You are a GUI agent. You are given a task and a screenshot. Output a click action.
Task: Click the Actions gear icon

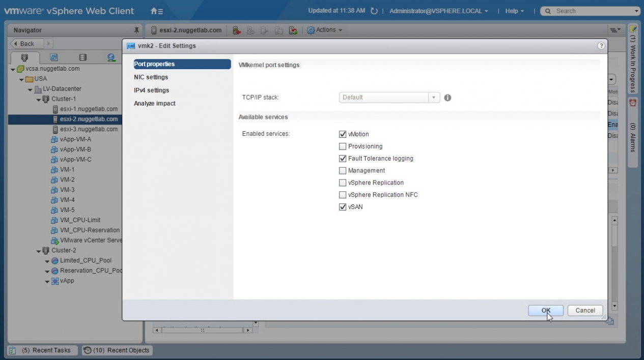(311, 31)
